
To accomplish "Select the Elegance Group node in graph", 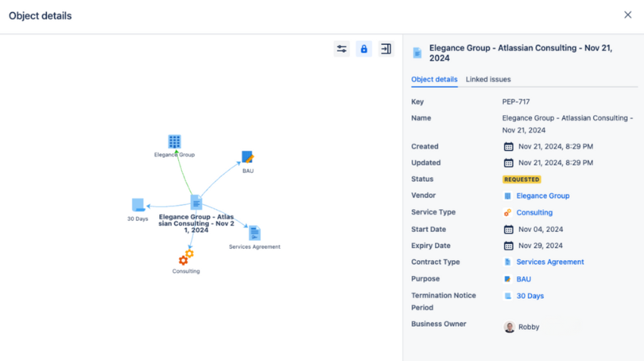I will [x=174, y=141].
